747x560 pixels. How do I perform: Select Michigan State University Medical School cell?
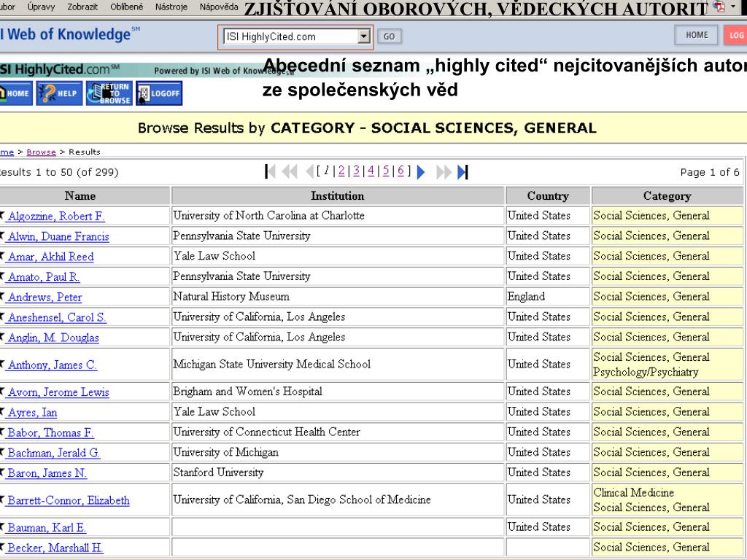(338, 365)
